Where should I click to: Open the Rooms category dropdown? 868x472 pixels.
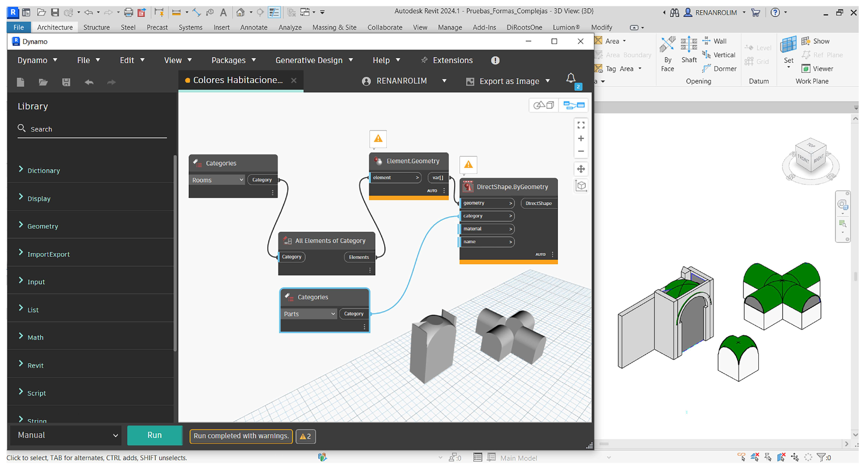(217, 180)
